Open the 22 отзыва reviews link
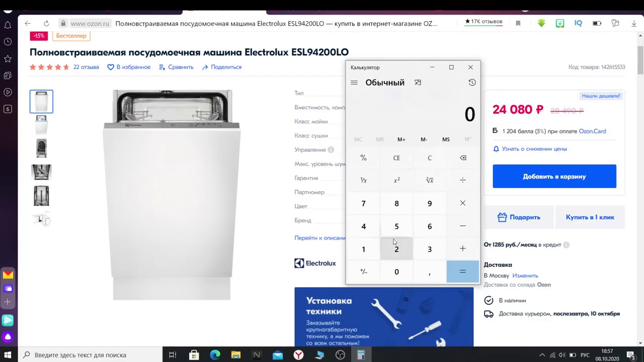The width and height of the screenshot is (644, 362). (x=86, y=67)
